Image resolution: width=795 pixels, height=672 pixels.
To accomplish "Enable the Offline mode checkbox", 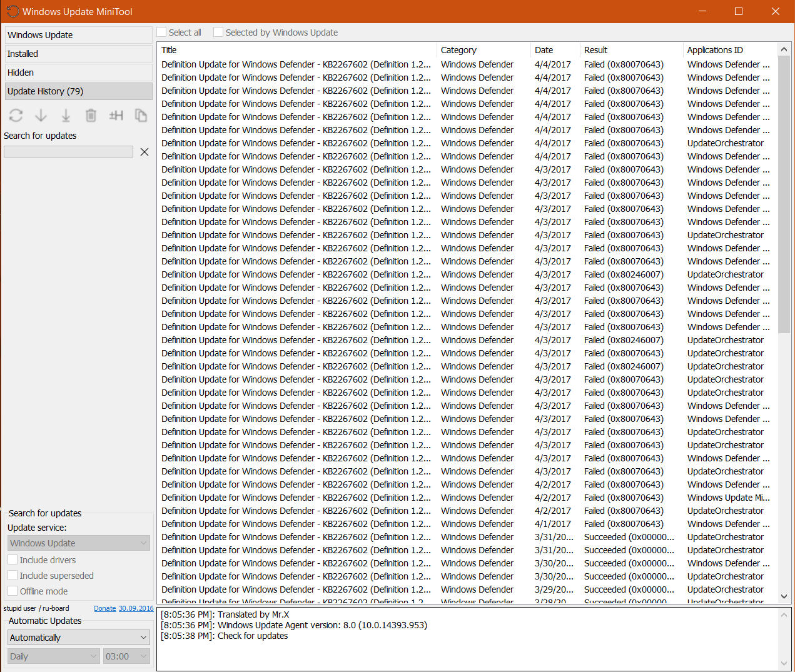I will click(x=13, y=591).
